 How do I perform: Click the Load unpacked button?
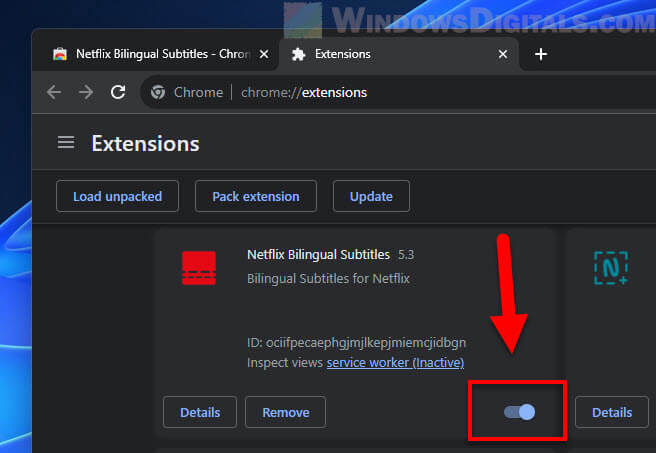pos(117,196)
